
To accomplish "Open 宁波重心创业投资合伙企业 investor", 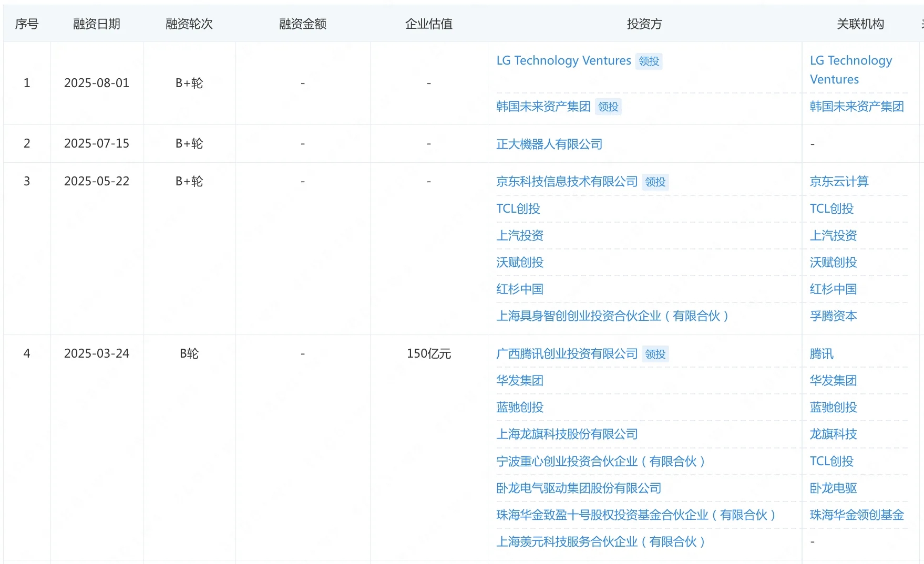I will [x=601, y=462].
